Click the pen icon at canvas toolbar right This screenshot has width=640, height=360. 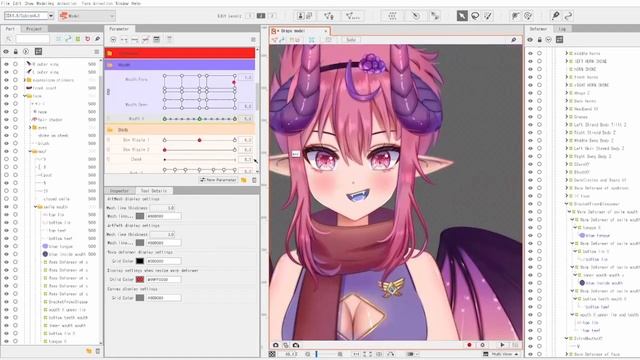[x=513, y=40]
